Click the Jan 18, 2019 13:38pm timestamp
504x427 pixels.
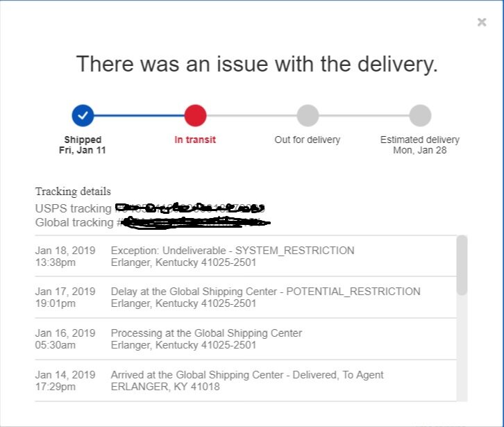pyautogui.click(x=65, y=256)
